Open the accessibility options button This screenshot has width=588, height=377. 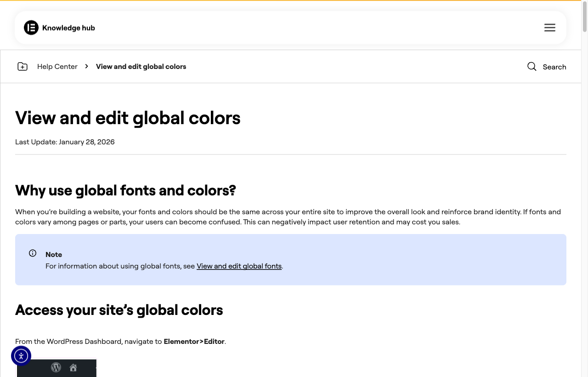tap(21, 356)
